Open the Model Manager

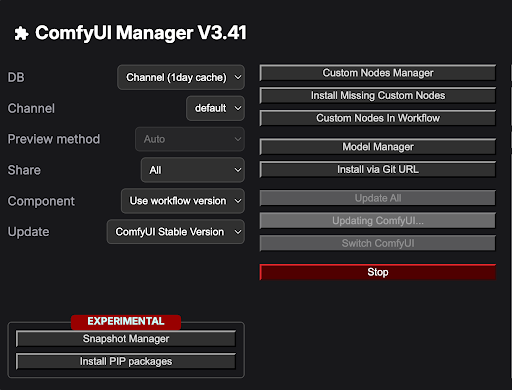(378, 147)
